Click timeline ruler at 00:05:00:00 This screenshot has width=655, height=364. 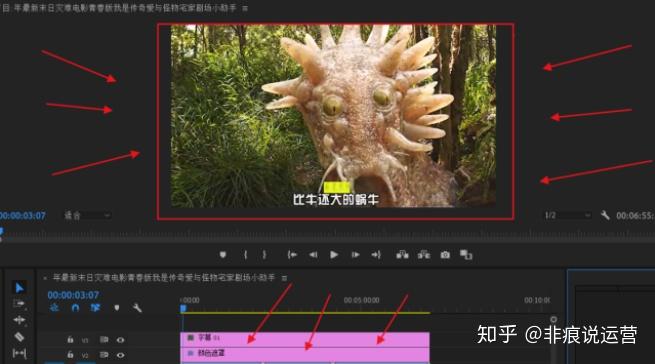(361, 300)
